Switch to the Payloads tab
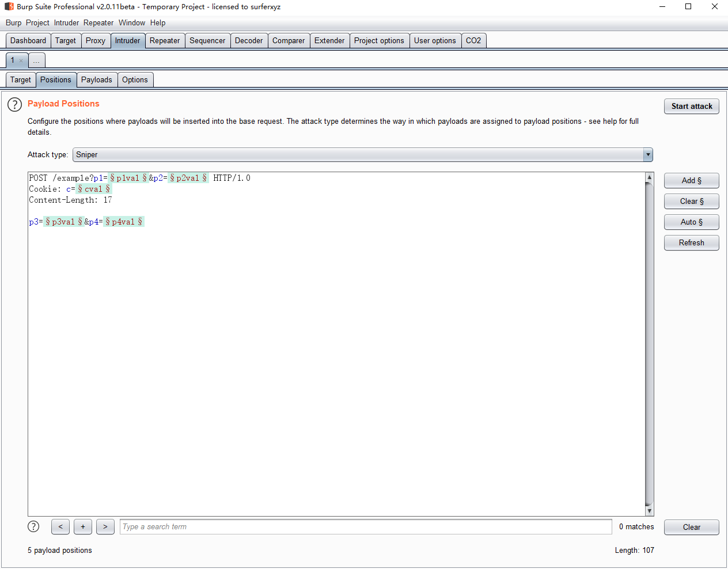Image resolution: width=728 pixels, height=569 pixels. coord(96,79)
